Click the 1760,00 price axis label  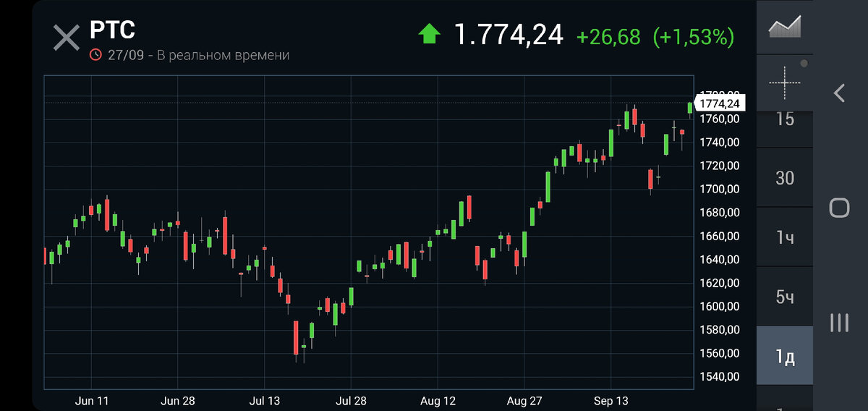pos(719,119)
